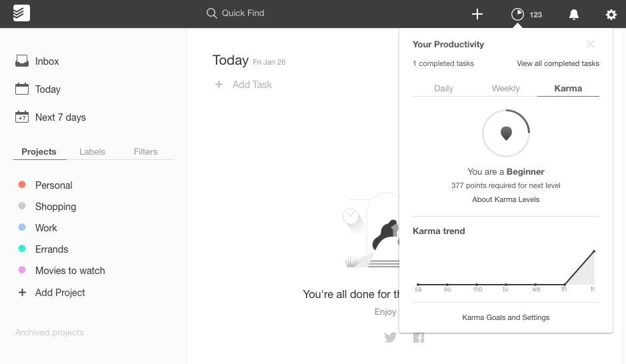Click the Saturday point on Karma trend
The width and height of the screenshot is (626, 364).
pos(418,285)
